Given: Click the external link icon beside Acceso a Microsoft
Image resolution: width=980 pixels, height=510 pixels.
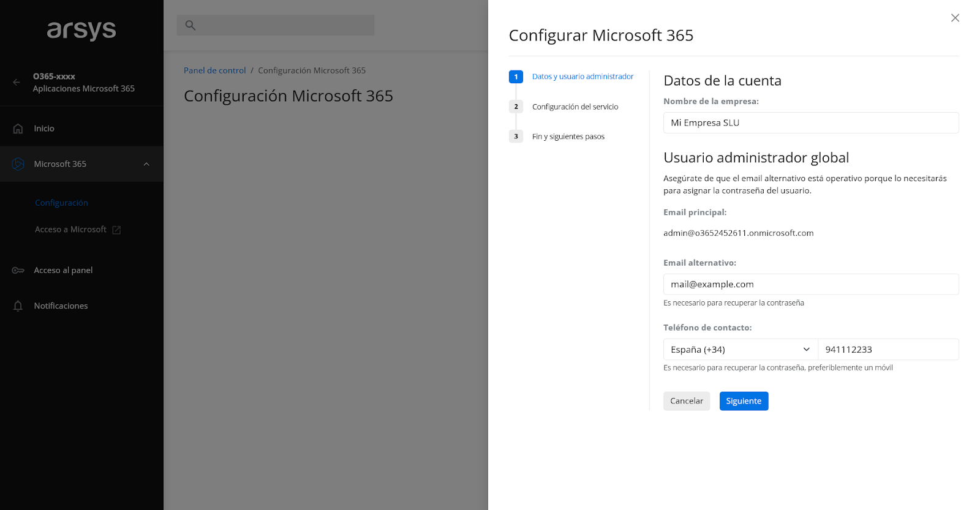Looking at the screenshot, I should tap(116, 230).
